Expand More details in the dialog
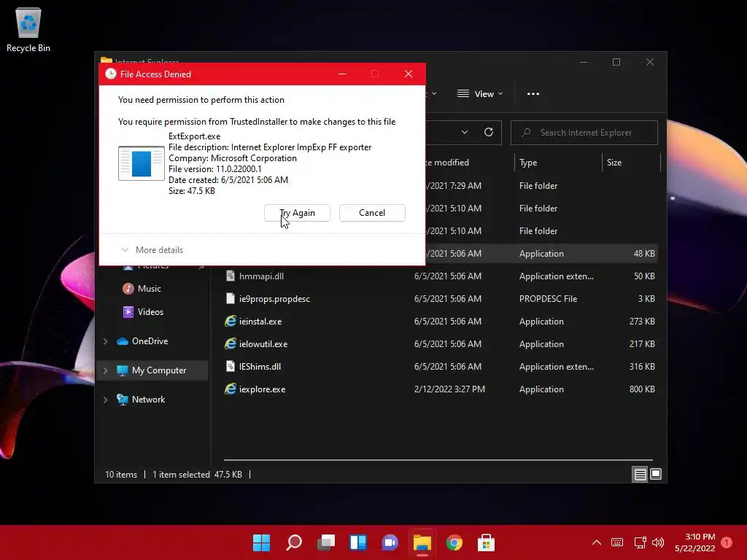 pyautogui.click(x=152, y=250)
